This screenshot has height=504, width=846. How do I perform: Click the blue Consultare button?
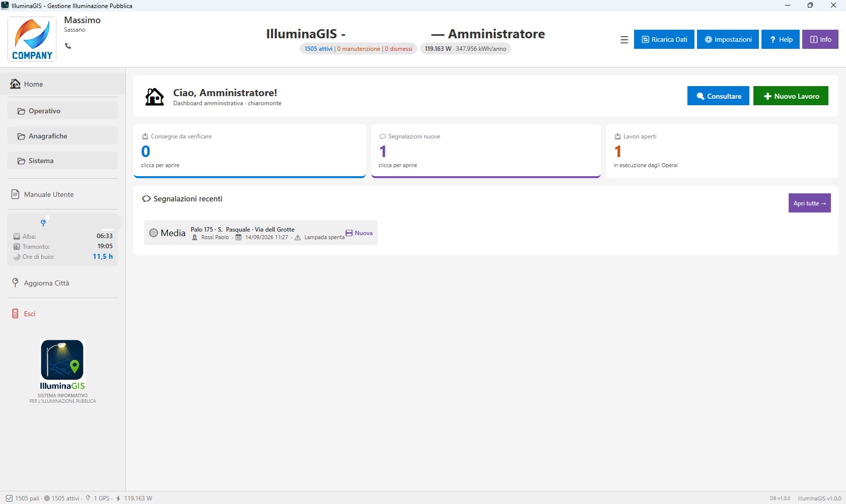(718, 96)
